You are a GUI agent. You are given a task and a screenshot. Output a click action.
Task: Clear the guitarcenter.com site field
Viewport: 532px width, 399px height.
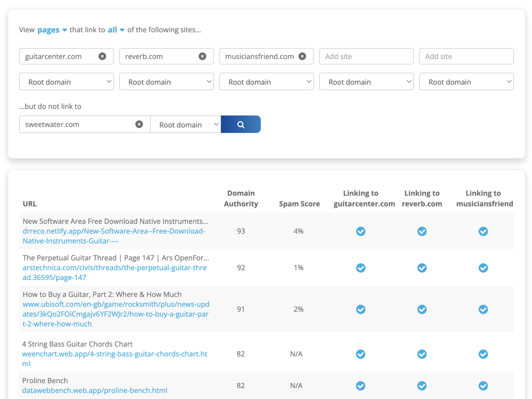click(102, 56)
